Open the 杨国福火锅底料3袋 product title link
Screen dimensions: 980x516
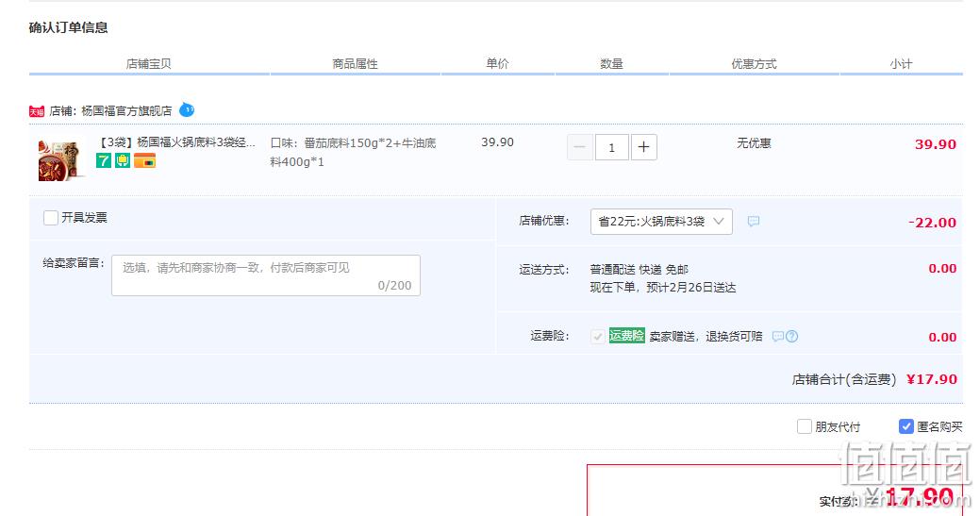click(x=177, y=142)
